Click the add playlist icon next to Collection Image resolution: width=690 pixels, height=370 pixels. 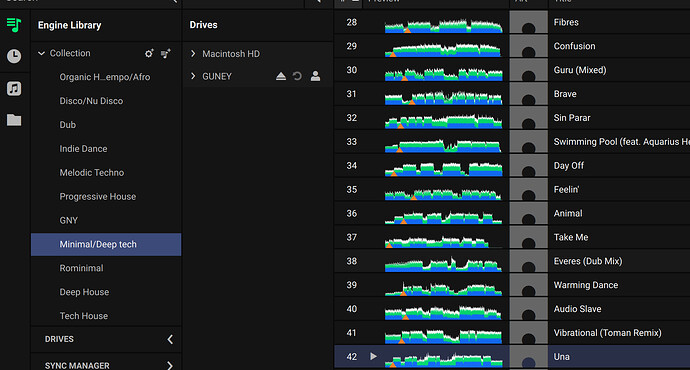point(165,54)
